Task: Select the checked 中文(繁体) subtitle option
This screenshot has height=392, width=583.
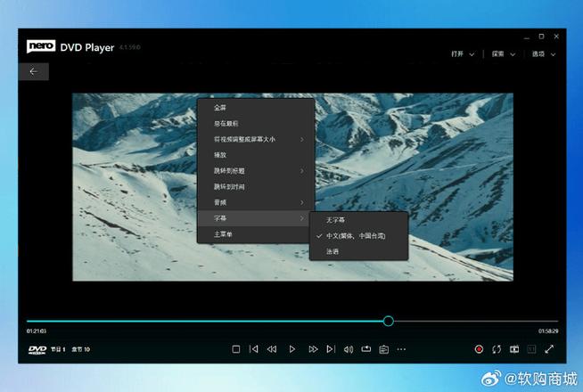Action: pos(358,236)
